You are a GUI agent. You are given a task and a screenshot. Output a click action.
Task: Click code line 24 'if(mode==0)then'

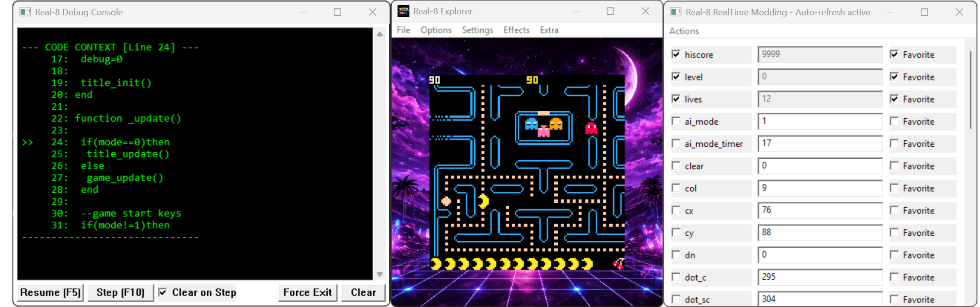[x=125, y=142]
